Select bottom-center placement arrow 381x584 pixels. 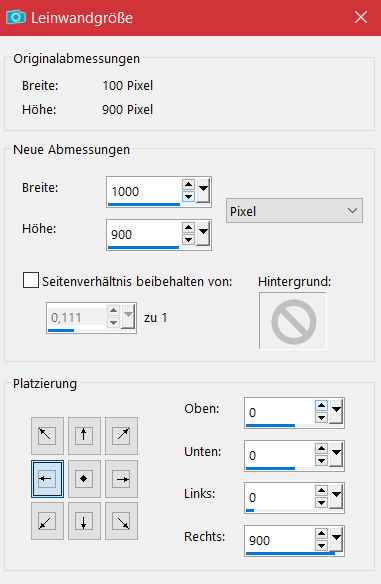tap(84, 521)
